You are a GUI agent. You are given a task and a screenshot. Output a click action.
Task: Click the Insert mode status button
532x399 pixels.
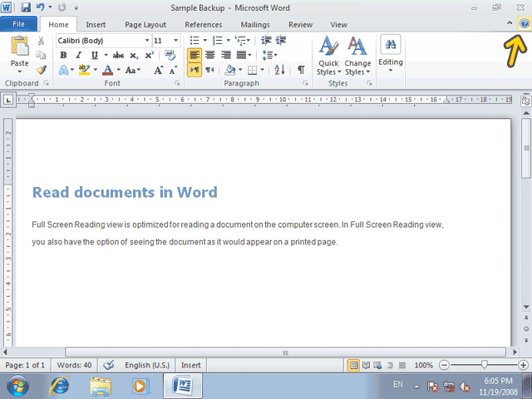click(190, 365)
